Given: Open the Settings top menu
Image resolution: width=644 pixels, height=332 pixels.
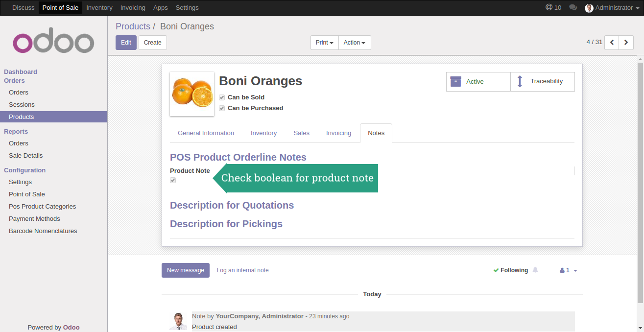Looking at the screenshot, I should tap(187, 8).
